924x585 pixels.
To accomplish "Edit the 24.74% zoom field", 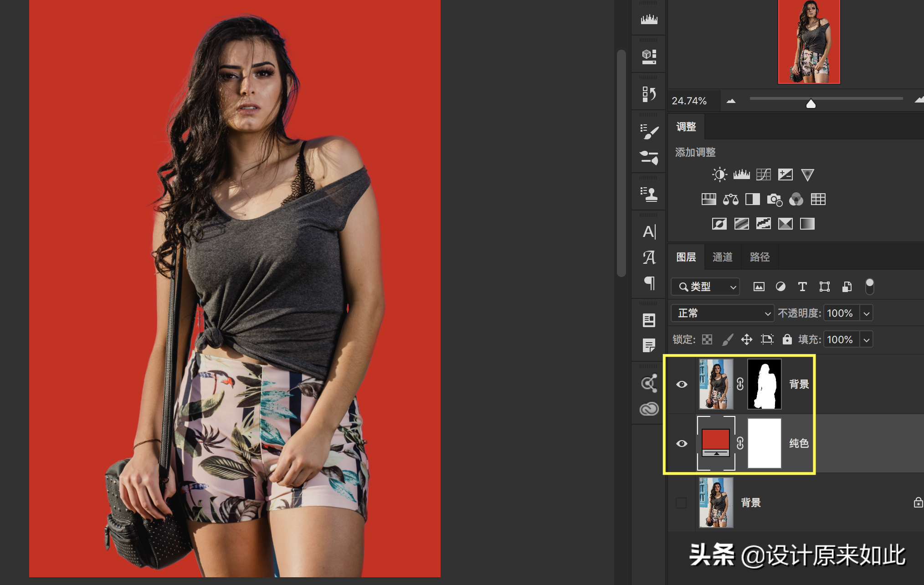I will pyautogui.click(x=693, y=101).
